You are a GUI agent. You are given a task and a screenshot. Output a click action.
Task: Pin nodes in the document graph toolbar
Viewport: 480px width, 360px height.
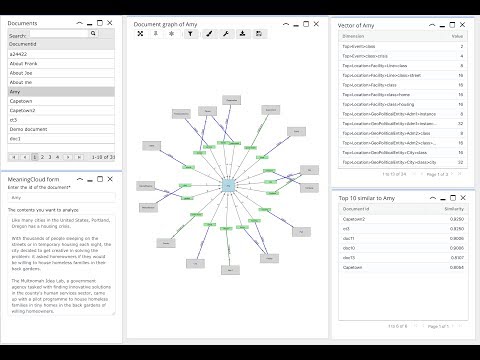pyautogui.click(x=156, y=34)
